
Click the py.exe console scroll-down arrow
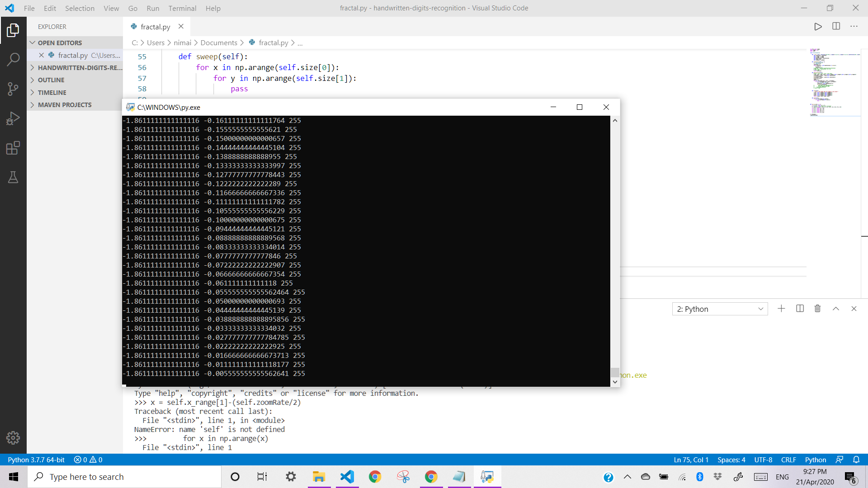coord(615,382)
